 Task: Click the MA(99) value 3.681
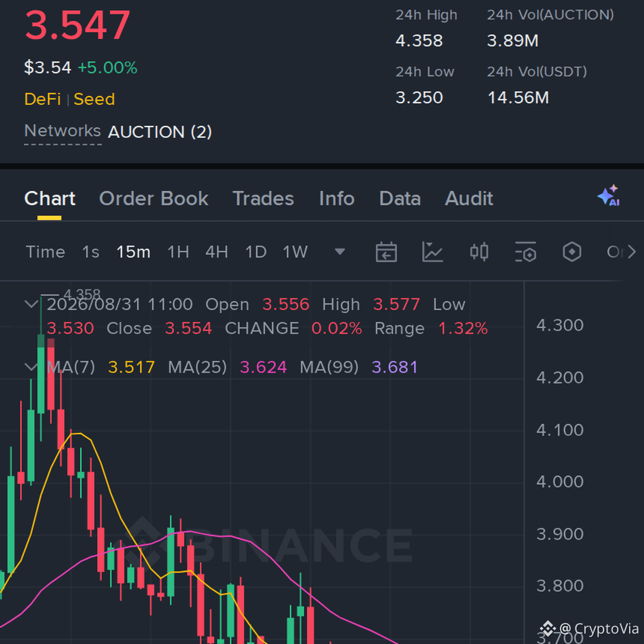coord(395,367)
